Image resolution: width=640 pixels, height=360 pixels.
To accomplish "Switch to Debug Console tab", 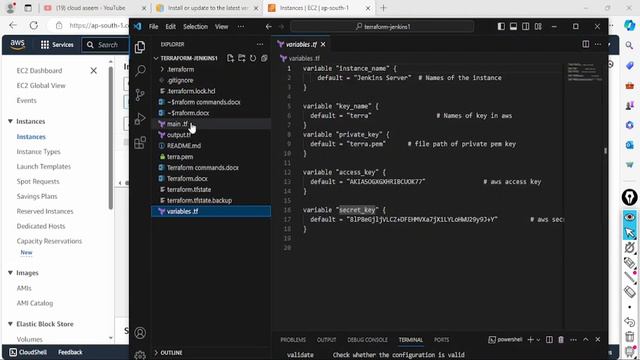I will click(367, 340).
